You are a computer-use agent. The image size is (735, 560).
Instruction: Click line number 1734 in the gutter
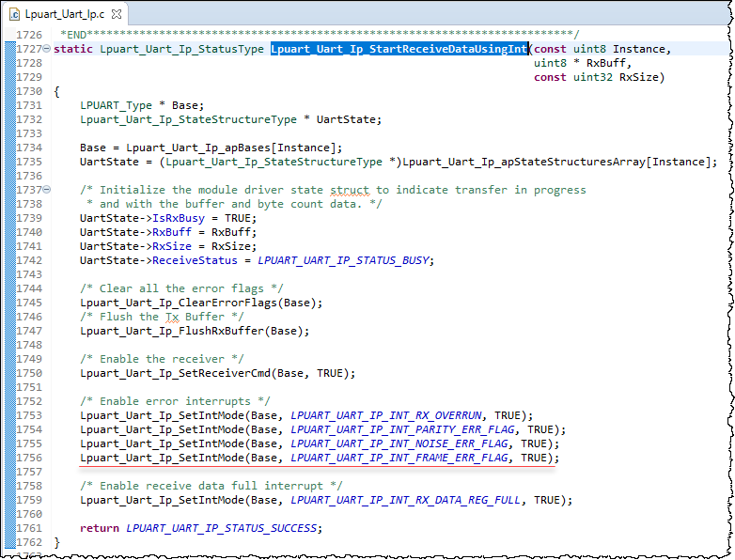[x=29, y=148]
